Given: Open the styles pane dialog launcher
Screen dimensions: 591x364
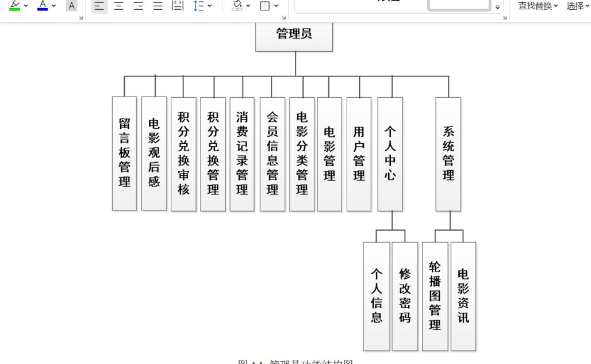Looking at the screenshot, I should pyautogui.click(x=505, y=17).
